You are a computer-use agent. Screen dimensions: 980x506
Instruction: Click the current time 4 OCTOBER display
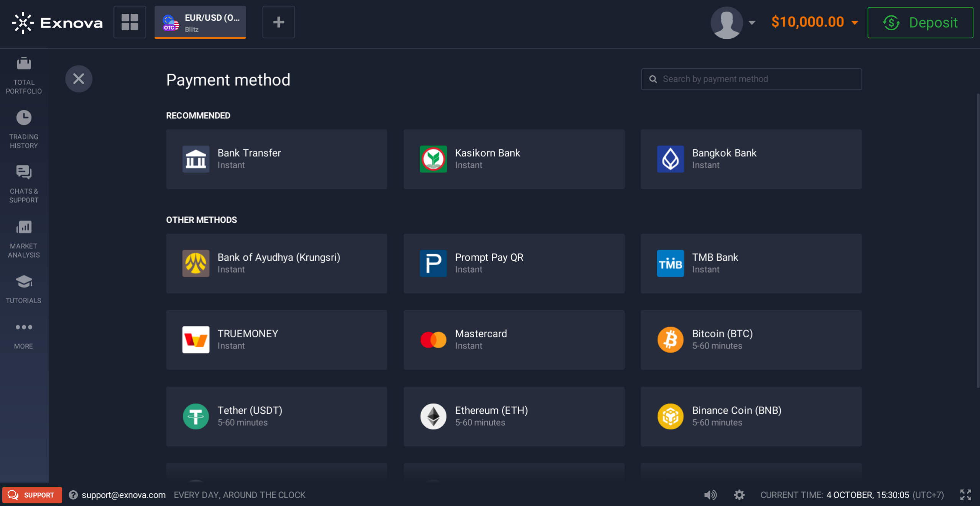click(x=852, y=495)
